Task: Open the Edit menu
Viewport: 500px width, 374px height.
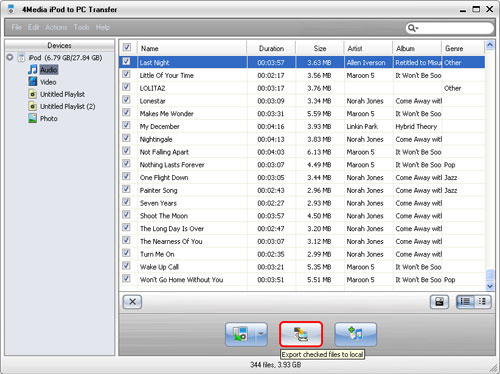Action: tap(33, 27)
